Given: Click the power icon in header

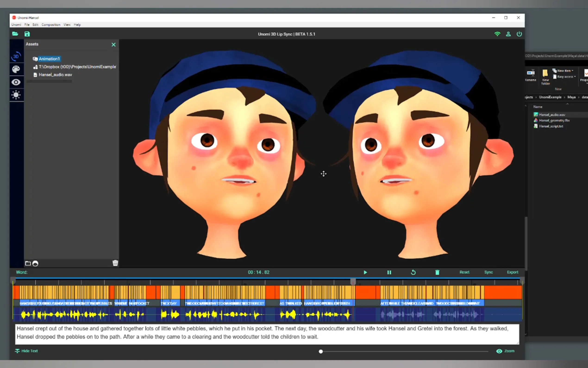Looking at the screenshot, I should click(519, 34).
